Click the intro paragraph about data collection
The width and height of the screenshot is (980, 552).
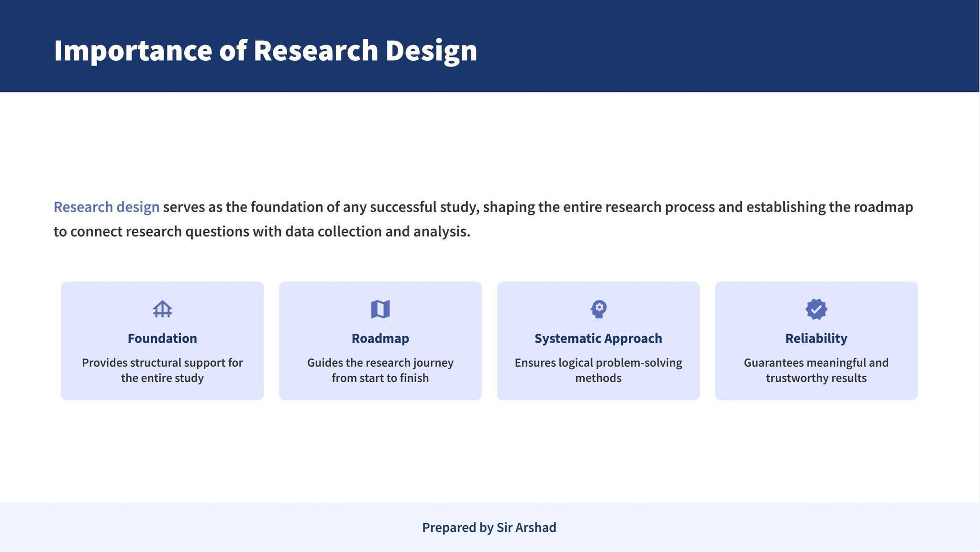point(483,219)
